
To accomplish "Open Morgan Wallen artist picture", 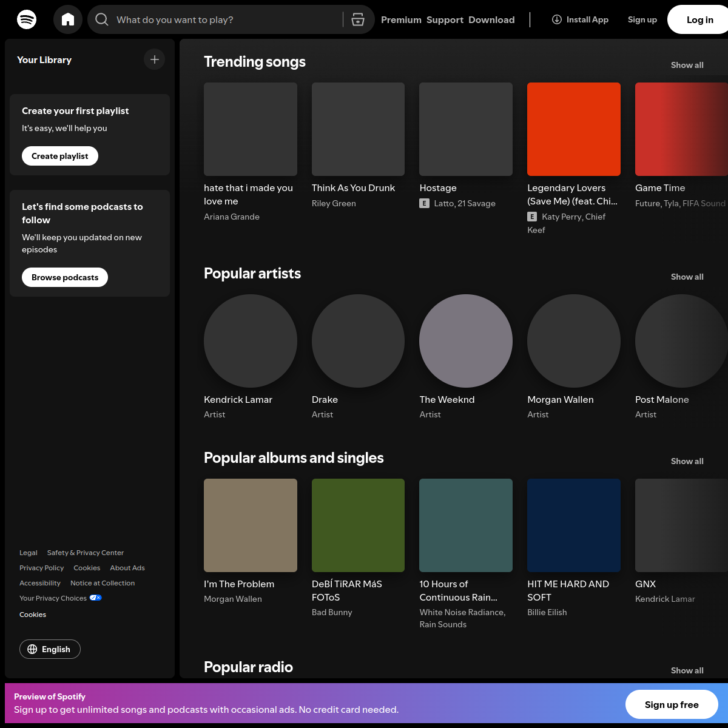I will [574, 341].
